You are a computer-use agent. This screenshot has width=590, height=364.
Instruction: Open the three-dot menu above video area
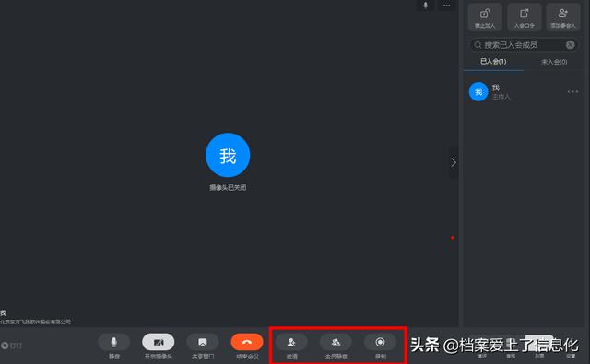(446, 6)
